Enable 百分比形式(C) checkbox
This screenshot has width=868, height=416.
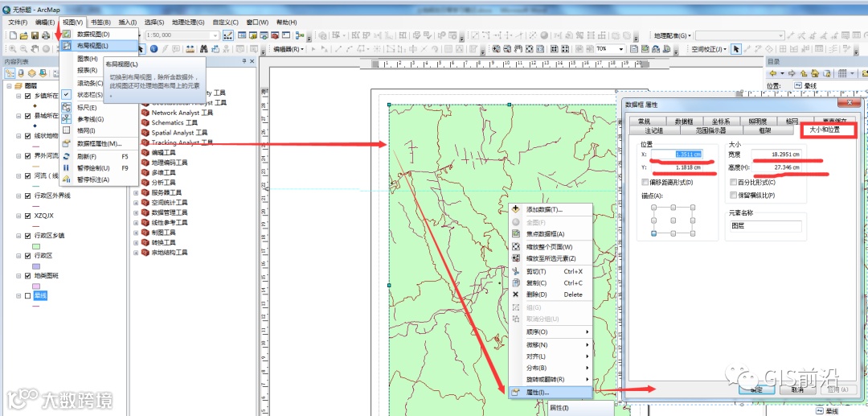pyautogui.click(x=734, y=182)
